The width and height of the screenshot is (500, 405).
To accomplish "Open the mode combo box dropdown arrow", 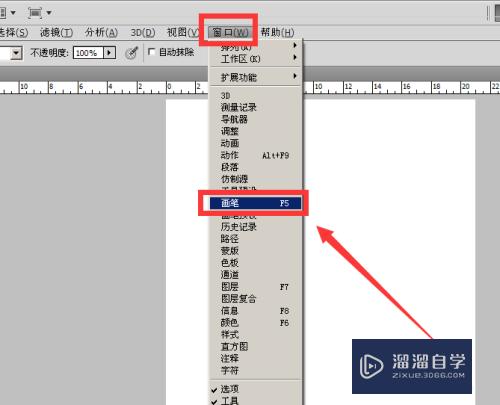I will [16, 53].
